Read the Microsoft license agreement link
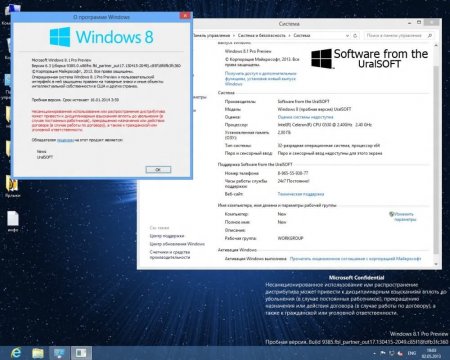Screen dimensions: 450x360 (x=355, y=259)
